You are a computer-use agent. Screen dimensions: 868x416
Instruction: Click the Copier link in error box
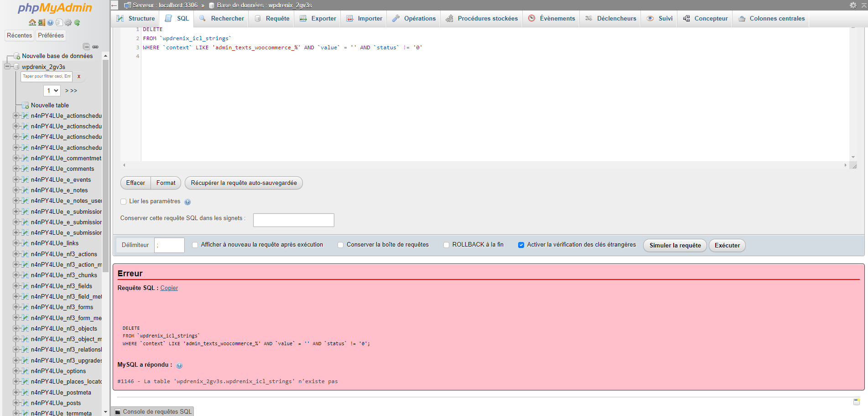169,288
